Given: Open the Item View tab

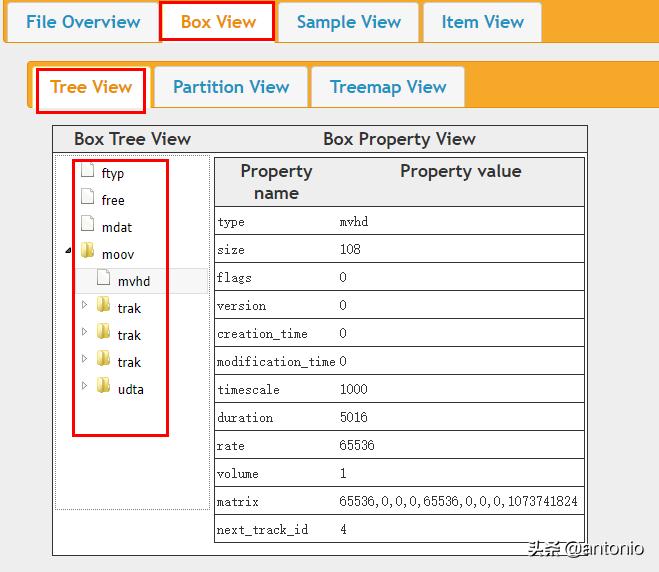Looking at the screenshot, I should coord(482,22).
